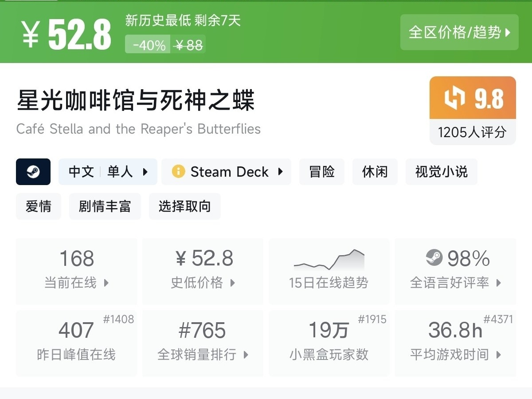
Task: Open 全球销量排行 ranking arrow
Action: [246, 355]
